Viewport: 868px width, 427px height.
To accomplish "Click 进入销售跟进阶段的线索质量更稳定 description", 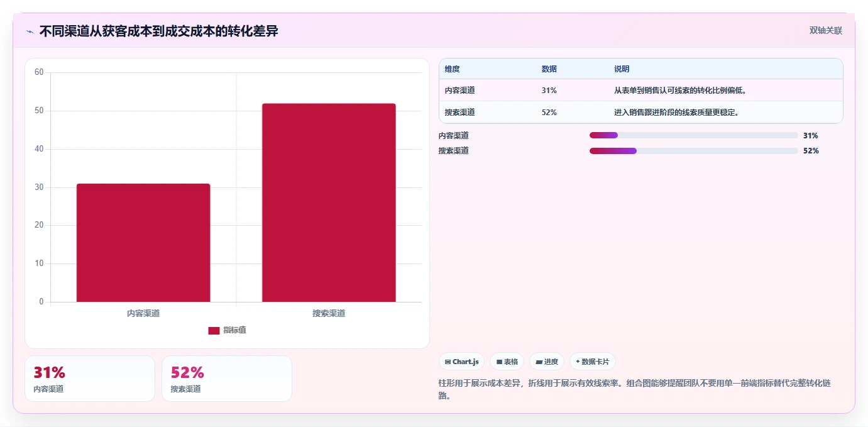I will 676,113.
